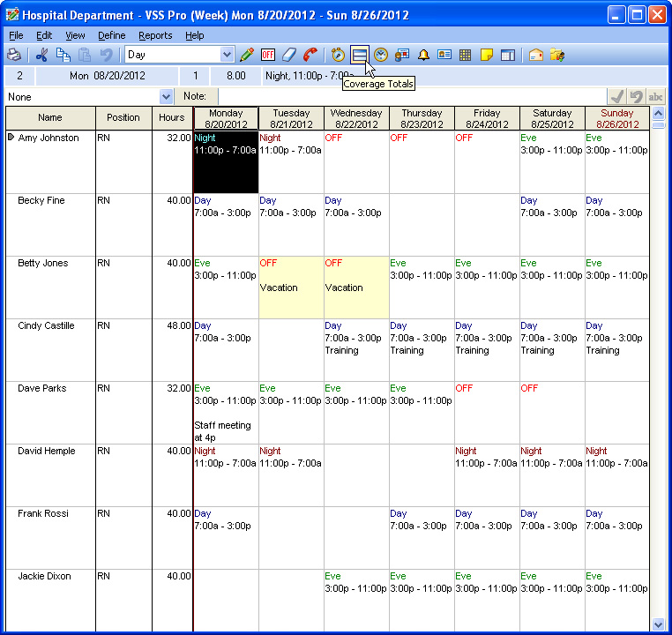
Task: Open the Reports menu
Action: click(155, 35)
